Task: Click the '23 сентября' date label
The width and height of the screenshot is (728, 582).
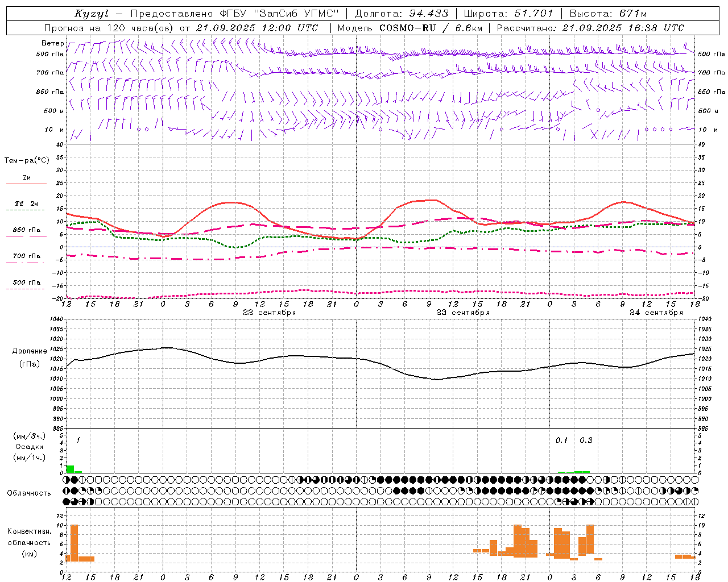Action: pos(463,313)
